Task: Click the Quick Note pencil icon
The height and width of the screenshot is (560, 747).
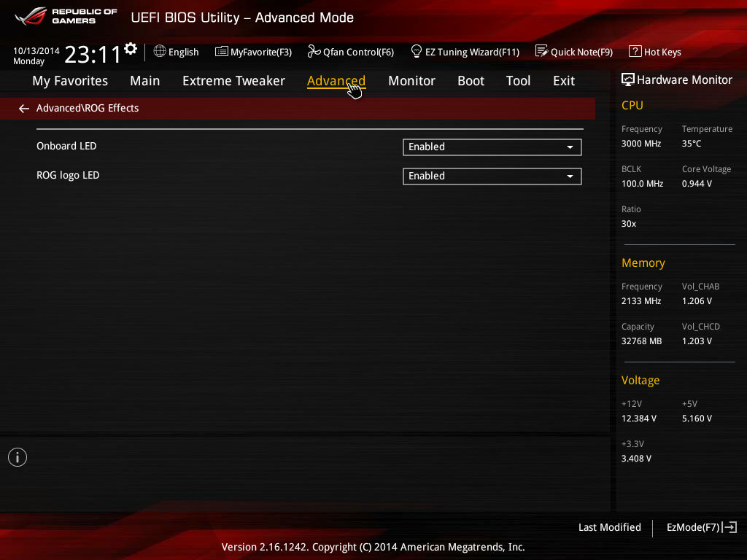Action: tap(541, 51)
